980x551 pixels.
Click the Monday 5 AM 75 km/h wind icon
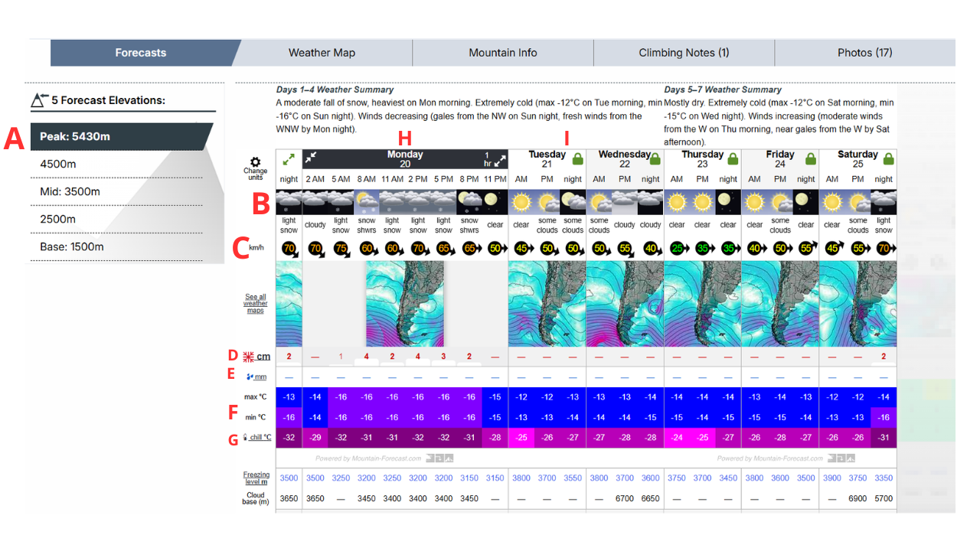[341, 249]
